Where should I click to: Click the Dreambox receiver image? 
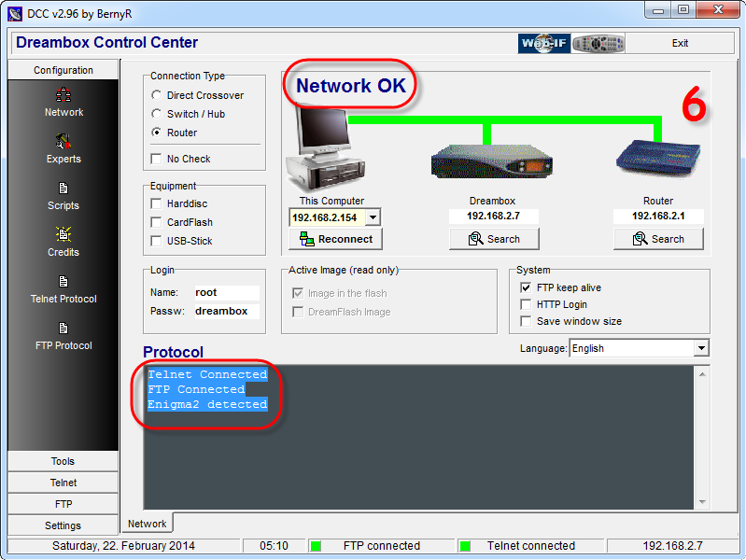(492, 161)
